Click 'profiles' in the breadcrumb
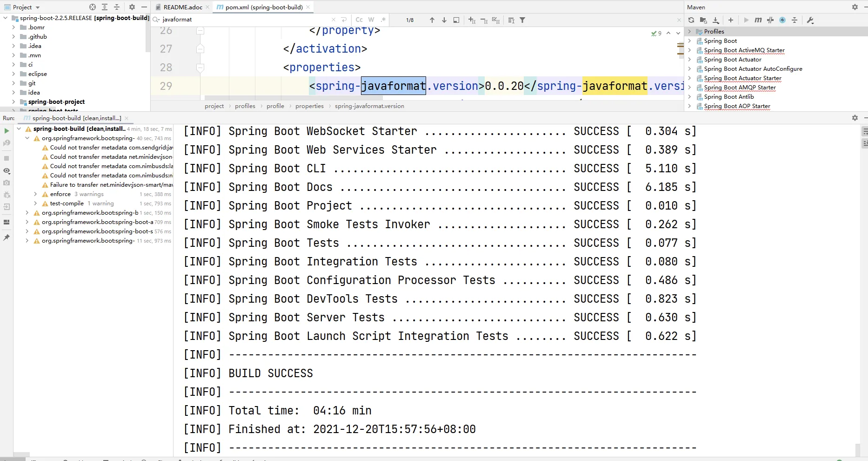The image size is (868, 461). (245, 106)
